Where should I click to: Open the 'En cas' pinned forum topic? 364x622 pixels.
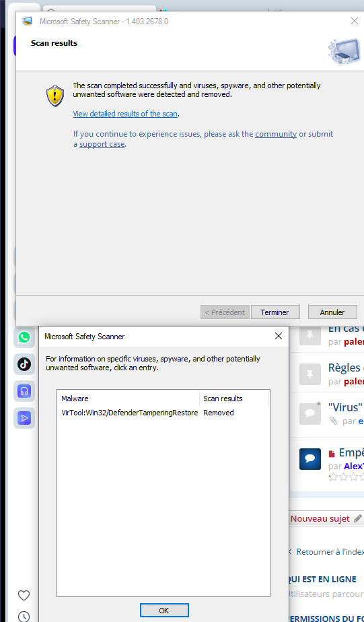point(346,329)
